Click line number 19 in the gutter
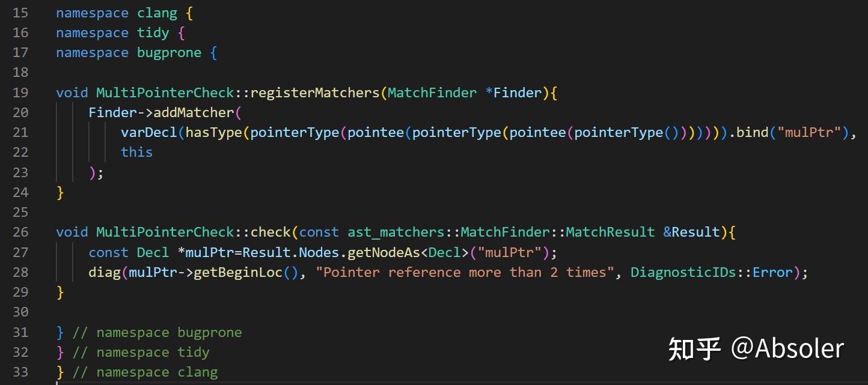Image resolution: width=868 pixels, height=385 pixels. click(20, 92)
